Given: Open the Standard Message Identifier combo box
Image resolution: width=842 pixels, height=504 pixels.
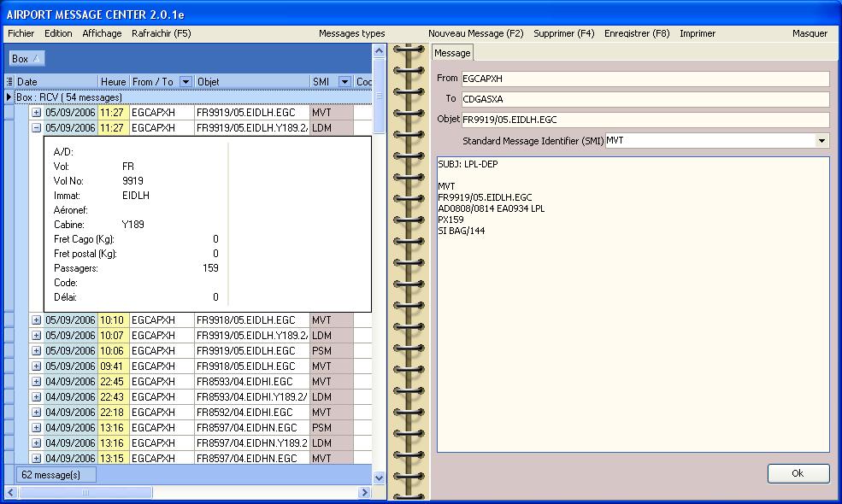Looking at the screenshot, I should click(821, 141).
